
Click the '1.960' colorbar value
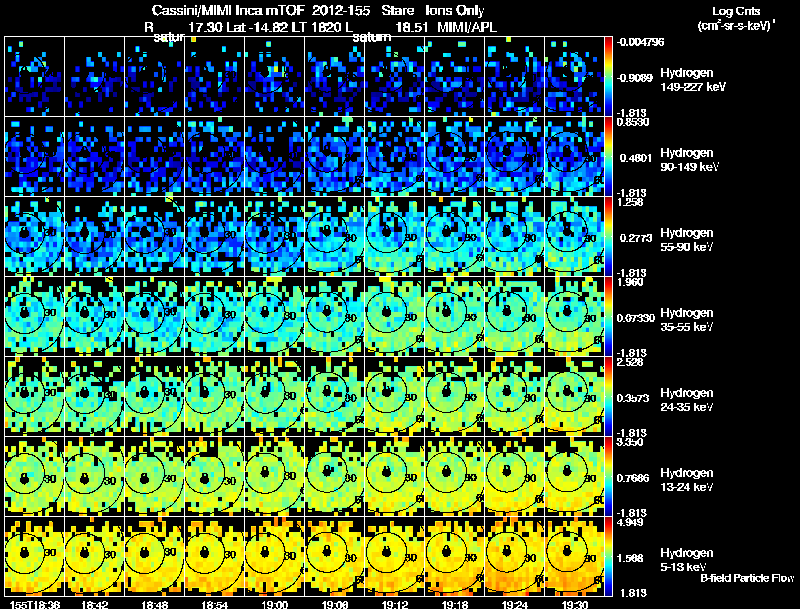click(x=630, y=283)
